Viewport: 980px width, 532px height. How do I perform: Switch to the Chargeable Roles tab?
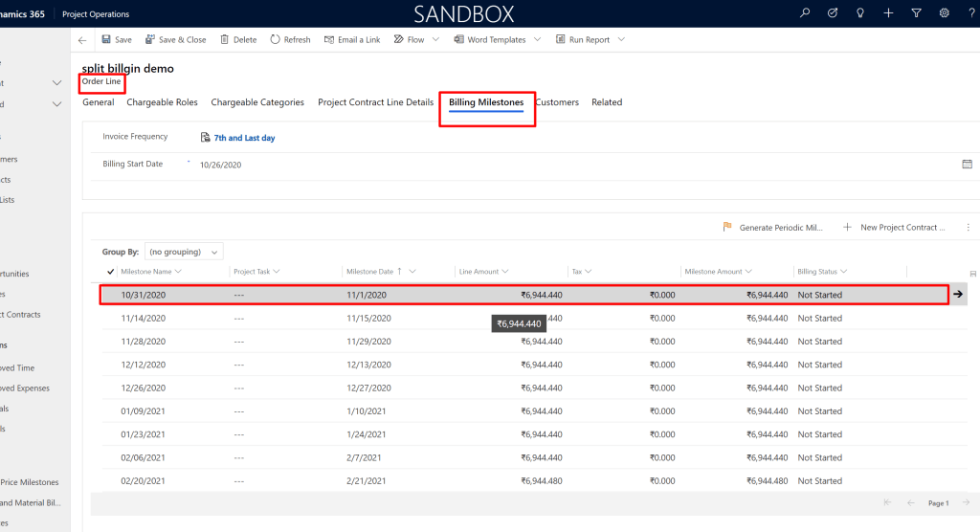tap(162, 102)
